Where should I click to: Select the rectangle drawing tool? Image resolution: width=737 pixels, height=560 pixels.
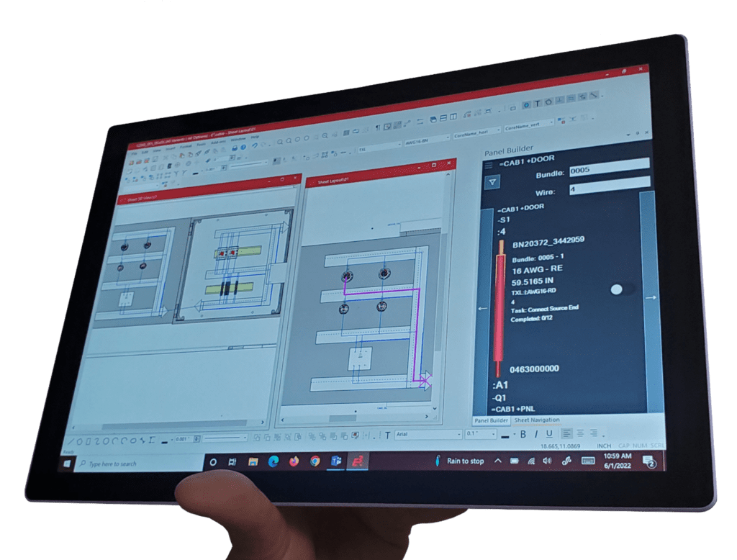click(x=88, y=441)
